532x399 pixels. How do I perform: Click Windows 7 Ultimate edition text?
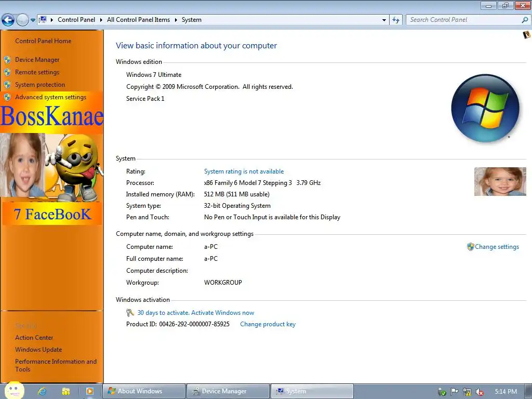click(x=154, y=75)
